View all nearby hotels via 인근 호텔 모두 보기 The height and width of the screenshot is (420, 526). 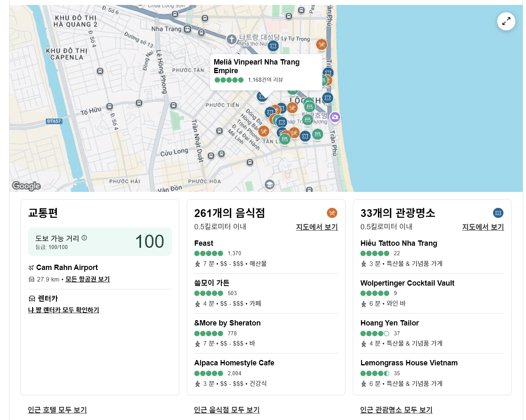[x=57, y=410]
